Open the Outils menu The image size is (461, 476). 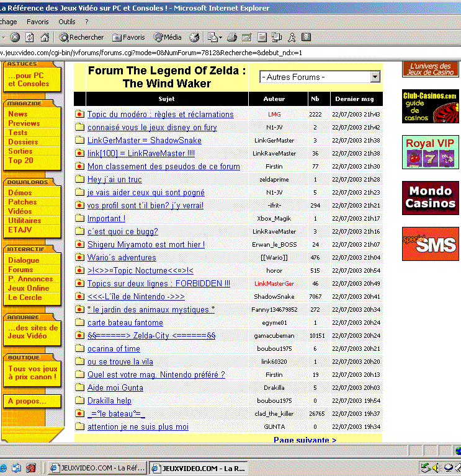point(67,22)
